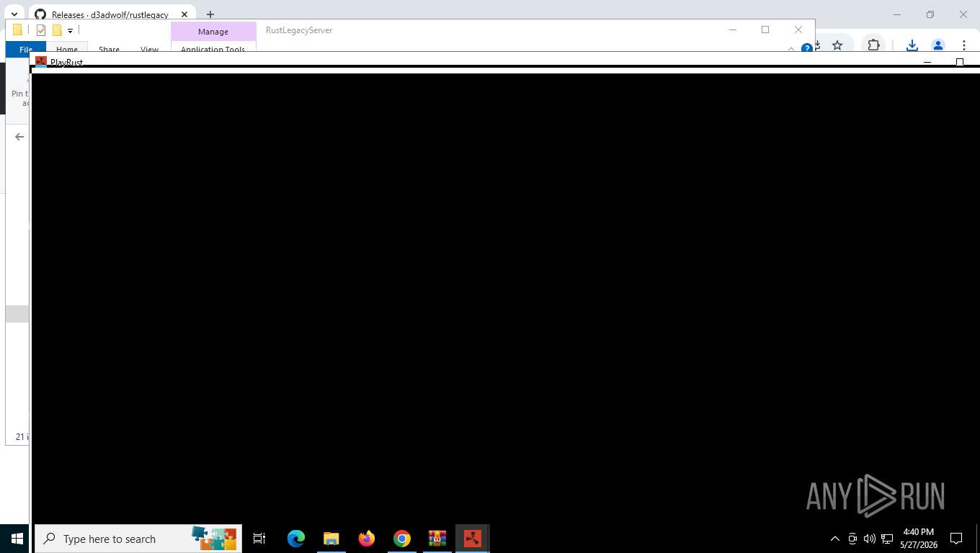Screen dimensions: 980x553
Task: Restore down the Chrome window
Action: click(930, 14)
